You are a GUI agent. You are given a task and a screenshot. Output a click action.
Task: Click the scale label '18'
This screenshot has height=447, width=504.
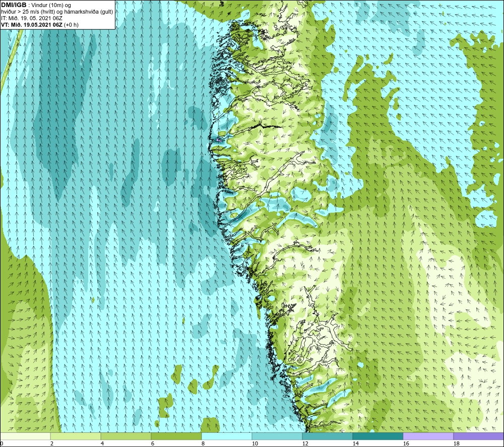[457, 443]
